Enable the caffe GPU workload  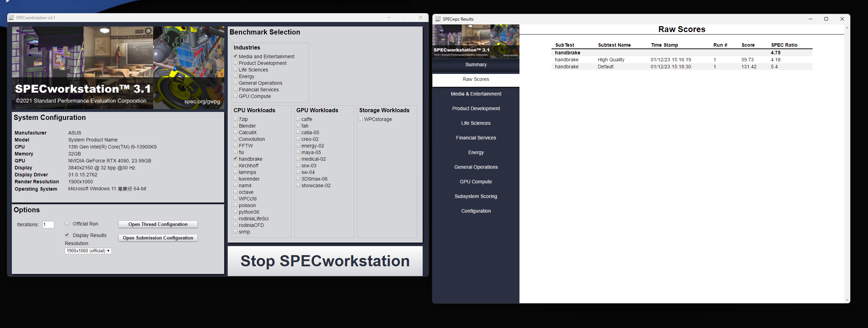pyautogui.click(x=298, y=119)
